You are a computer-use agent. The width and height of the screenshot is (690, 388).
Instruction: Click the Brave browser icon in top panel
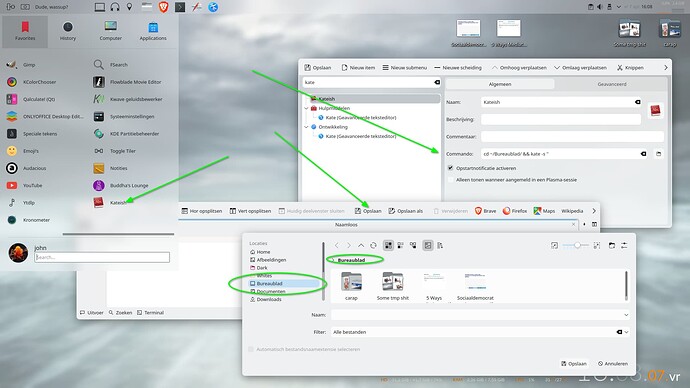click(x=163, y=7)
